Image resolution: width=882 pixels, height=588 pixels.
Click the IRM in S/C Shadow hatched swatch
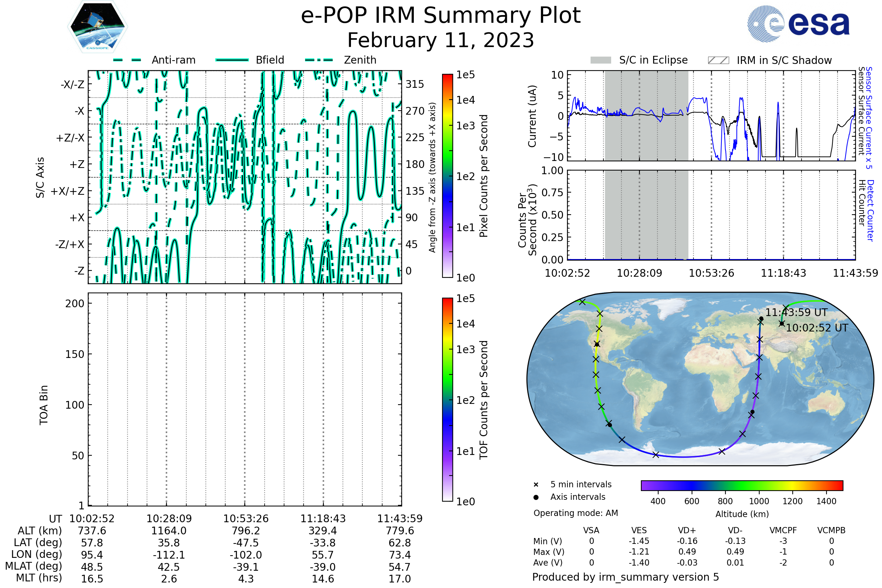point(718,60)
